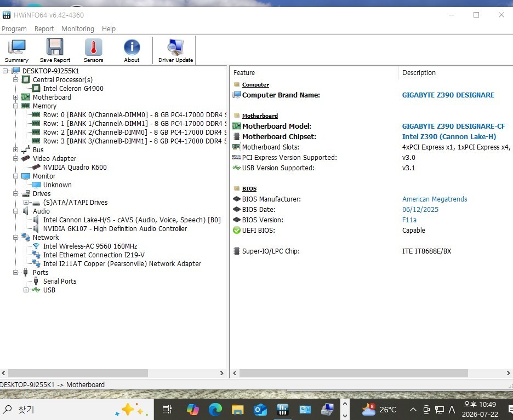This screenshot has height=420, width=513.
Task: Collapse the Ports branch
Action: point(15,272)
